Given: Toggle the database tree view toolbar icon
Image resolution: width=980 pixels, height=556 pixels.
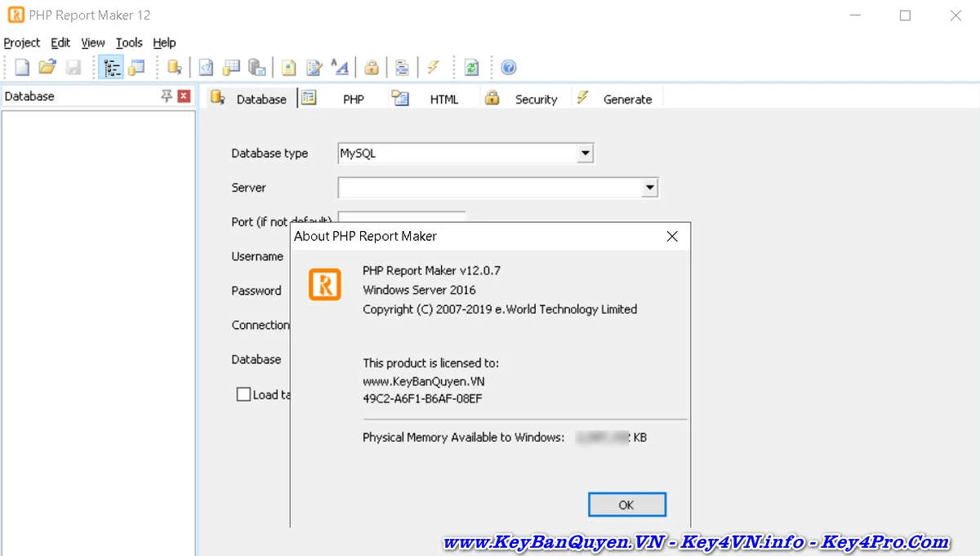Looking at the screenshot, I should pyautogui.click(x=111, y=67).
